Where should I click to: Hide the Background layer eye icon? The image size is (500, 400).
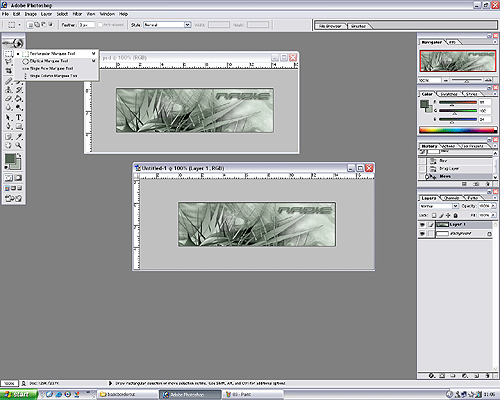click(422, 234)
